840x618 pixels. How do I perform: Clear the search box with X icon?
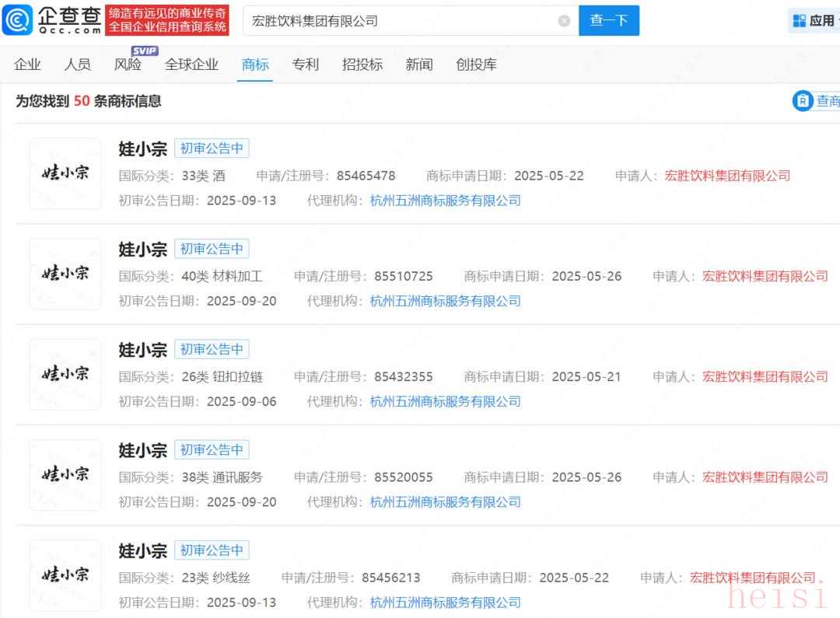click(x=564, y=21)
